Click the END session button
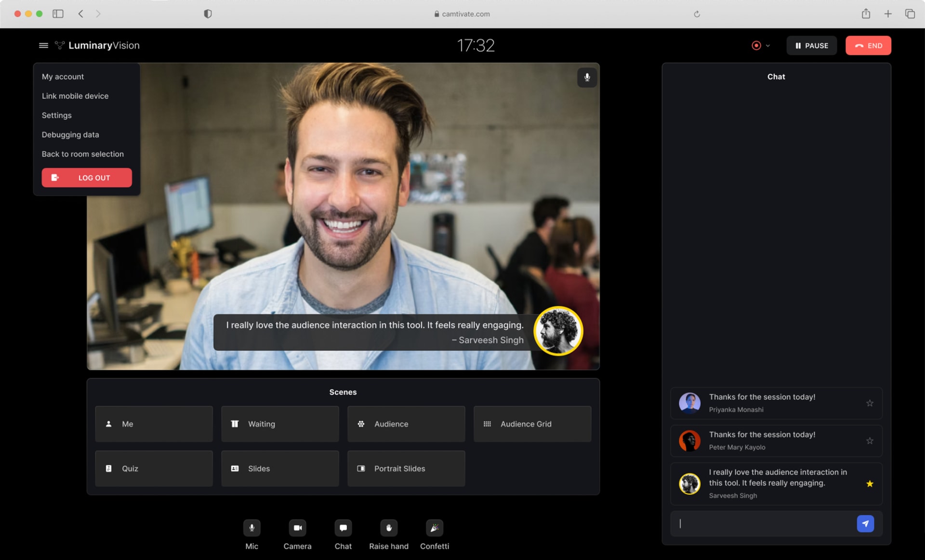The width and height of the screenshot is (925, 560). coord(868,45)
